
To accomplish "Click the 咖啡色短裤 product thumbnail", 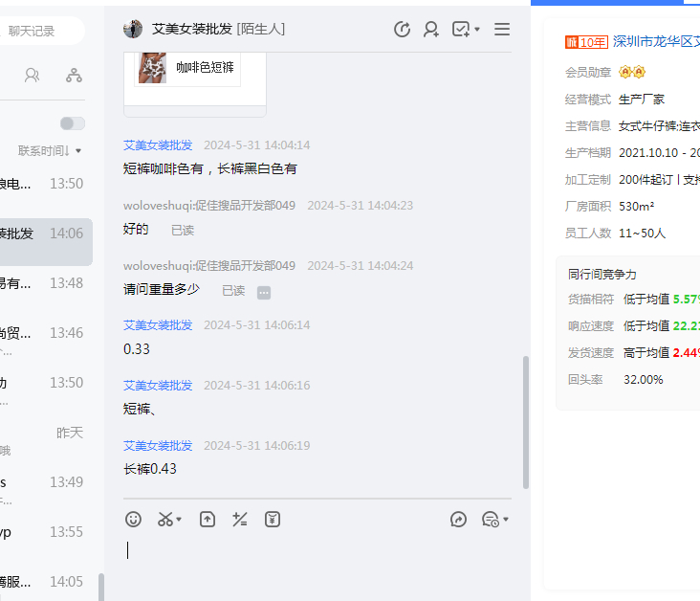I will pyautogui.click(x=153, y=68).
